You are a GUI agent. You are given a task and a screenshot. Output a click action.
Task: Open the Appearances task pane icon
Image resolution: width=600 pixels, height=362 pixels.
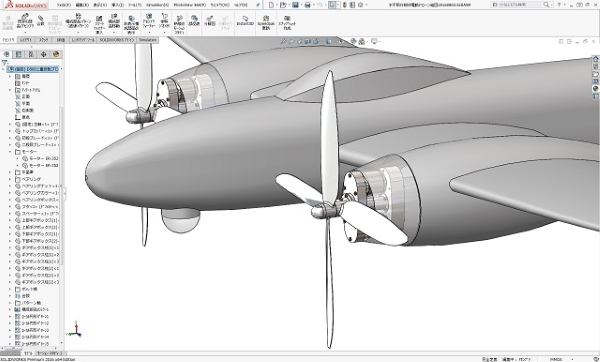(595, 89)
